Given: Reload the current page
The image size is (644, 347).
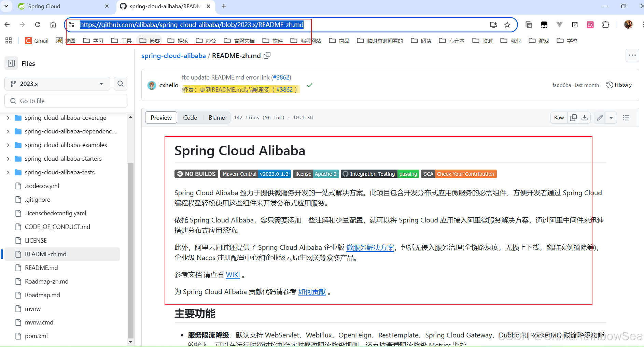Looking at the screenshot, I should (x=38, y=25).
